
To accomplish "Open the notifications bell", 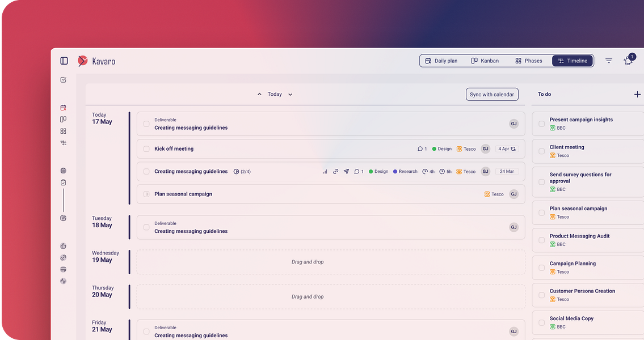I will 628,61.
